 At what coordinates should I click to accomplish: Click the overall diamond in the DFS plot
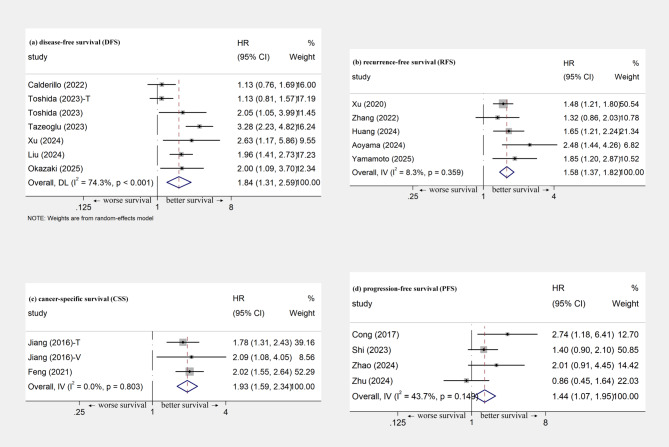point(178,182)
